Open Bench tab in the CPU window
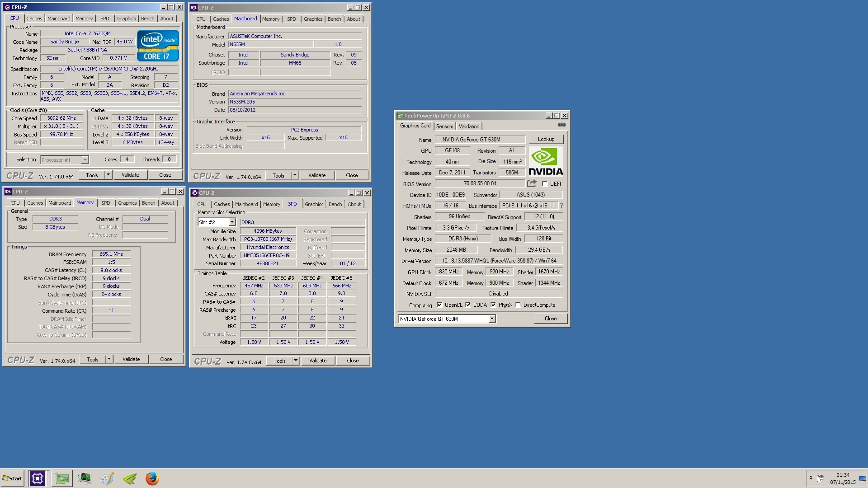 click(x=147, y=19)
